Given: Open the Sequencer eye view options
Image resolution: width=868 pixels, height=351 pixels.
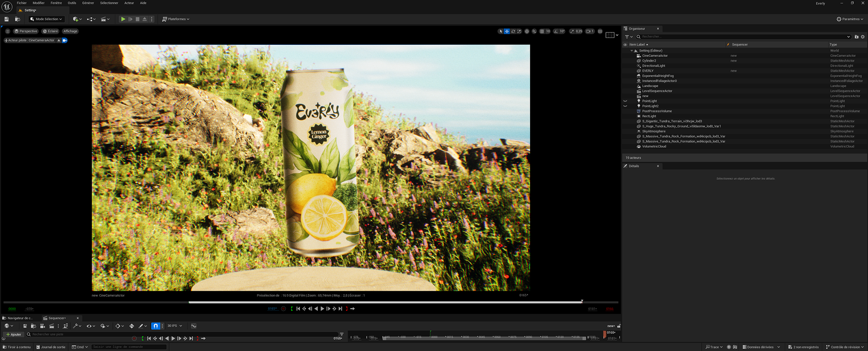Looking at the screenshot, I should pyautogui.click(x=90, y=326).
